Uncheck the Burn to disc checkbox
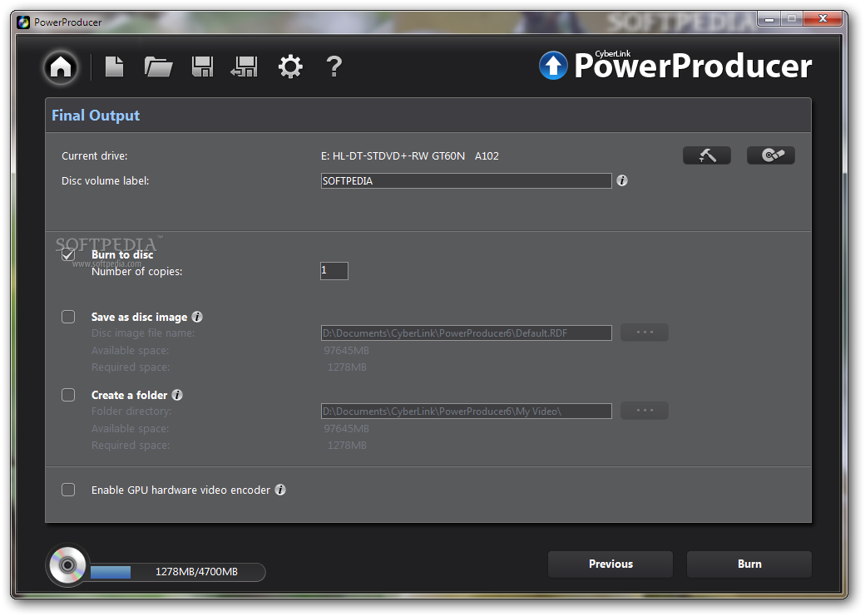The height and width of the screenshot is (616, 865). tap(68, 254)
